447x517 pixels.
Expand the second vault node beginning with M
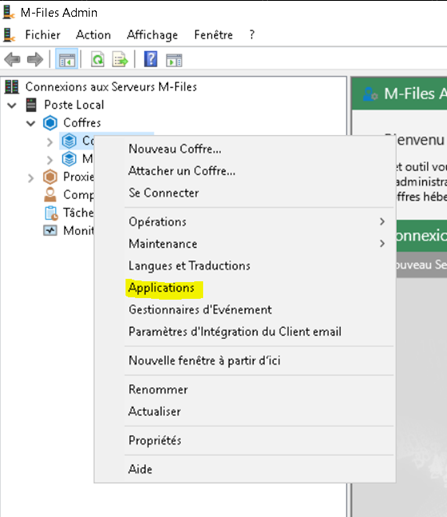click(x=50, y=160)
